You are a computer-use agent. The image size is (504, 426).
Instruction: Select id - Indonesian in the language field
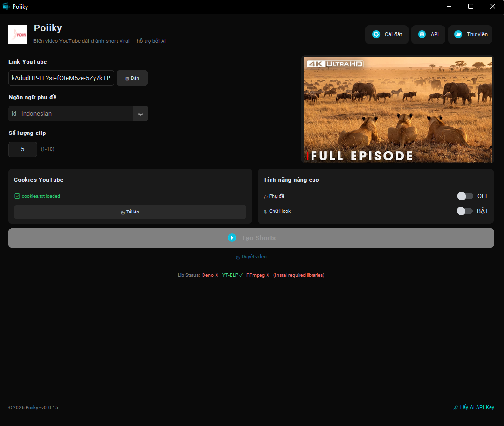pyautogui.click(x=72, y=114)
